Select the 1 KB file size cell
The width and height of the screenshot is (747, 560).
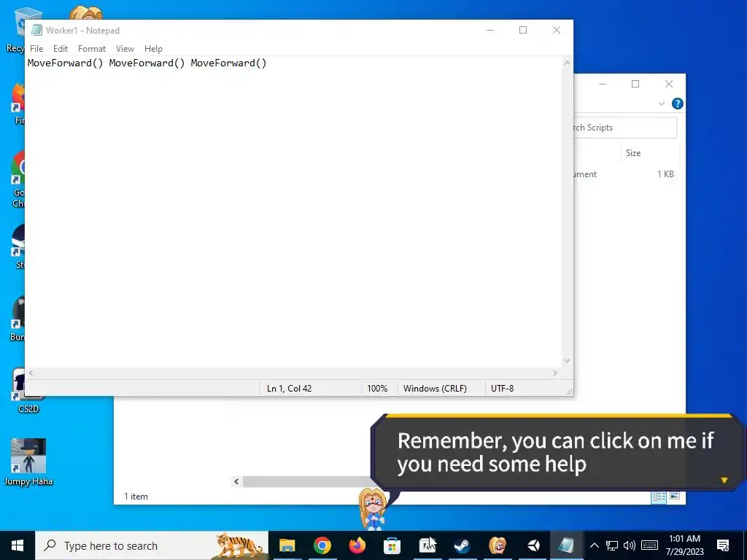(665, 174)
